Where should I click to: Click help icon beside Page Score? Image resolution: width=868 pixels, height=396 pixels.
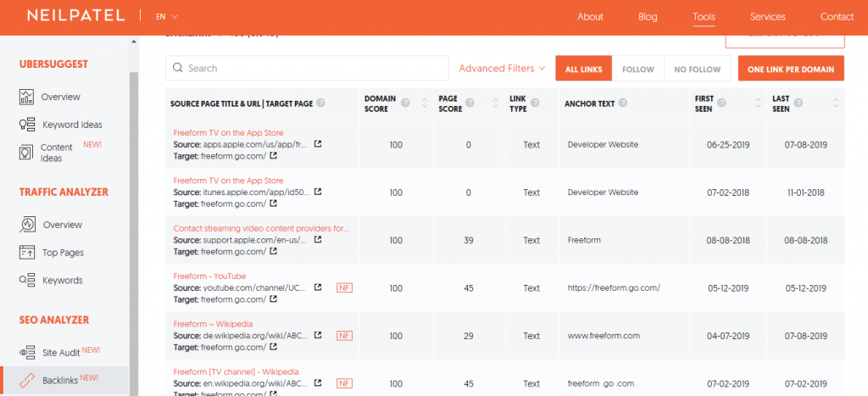(470, 103)
